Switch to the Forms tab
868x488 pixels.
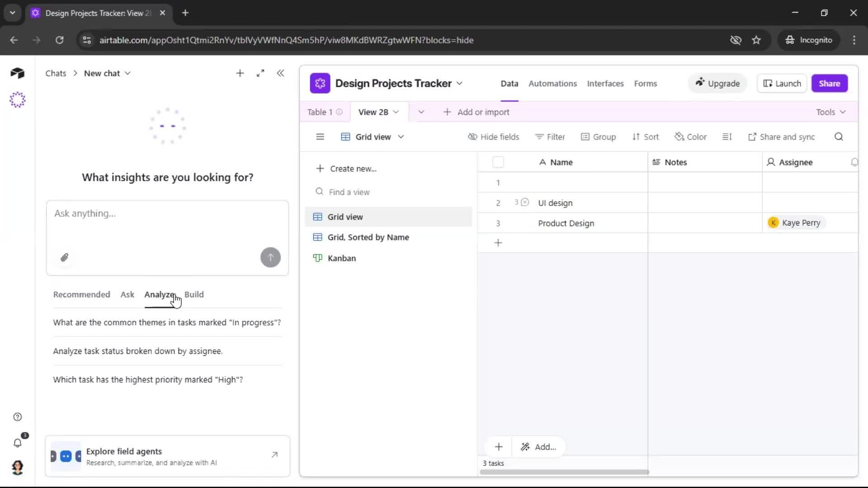click(645, 84)
